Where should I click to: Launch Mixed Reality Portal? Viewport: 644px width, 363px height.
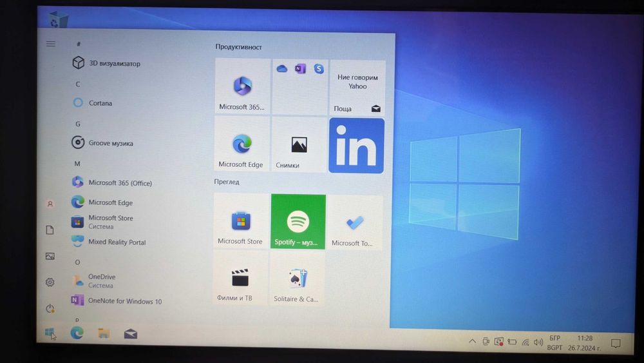click(x=108, y=242)
